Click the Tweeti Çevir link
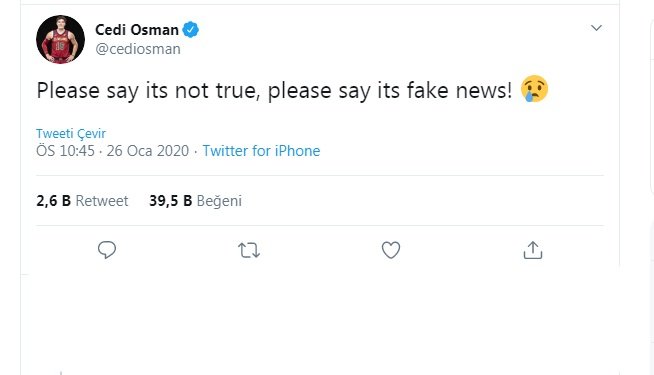The image size is (654, 375). 70,133
